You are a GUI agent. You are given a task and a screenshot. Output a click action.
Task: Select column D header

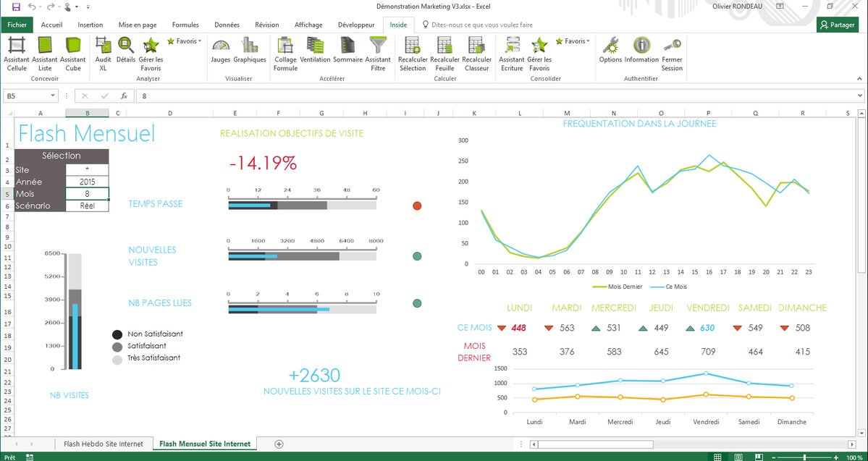(x=170, y=113)
